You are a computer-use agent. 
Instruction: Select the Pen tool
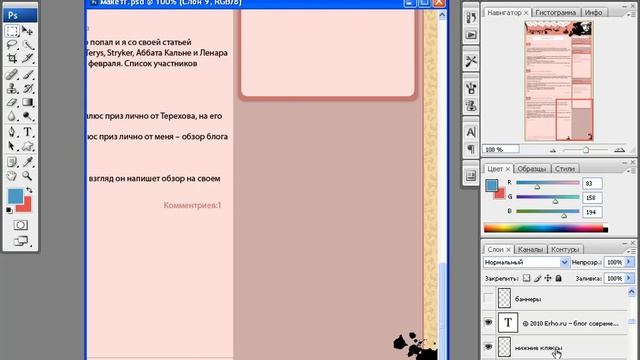pyautogui.click(x=12, y=132)
